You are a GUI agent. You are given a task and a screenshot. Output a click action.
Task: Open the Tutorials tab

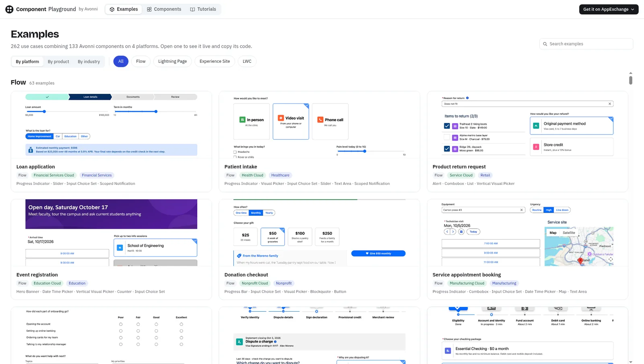[203, 9]
